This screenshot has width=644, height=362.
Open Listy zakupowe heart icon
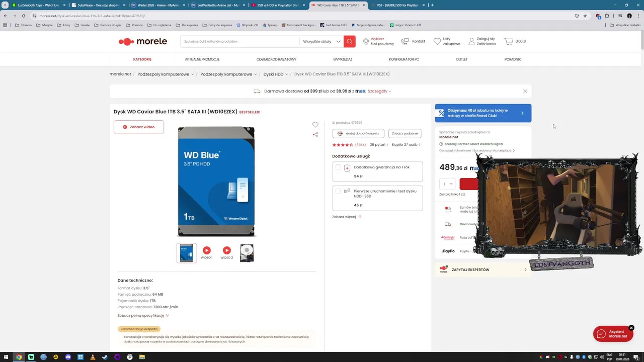coord(437,41)
